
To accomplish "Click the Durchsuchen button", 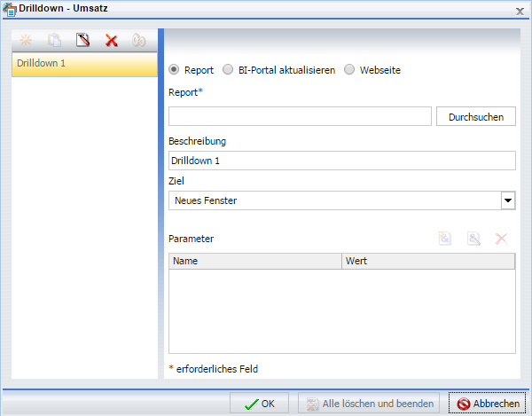I will (x=475, y=116).
